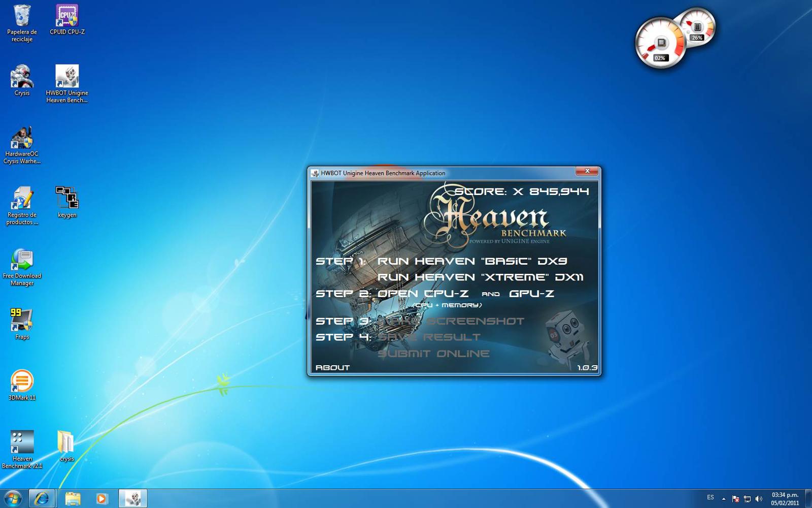Select the crysis folder icon

pos(67,447)
